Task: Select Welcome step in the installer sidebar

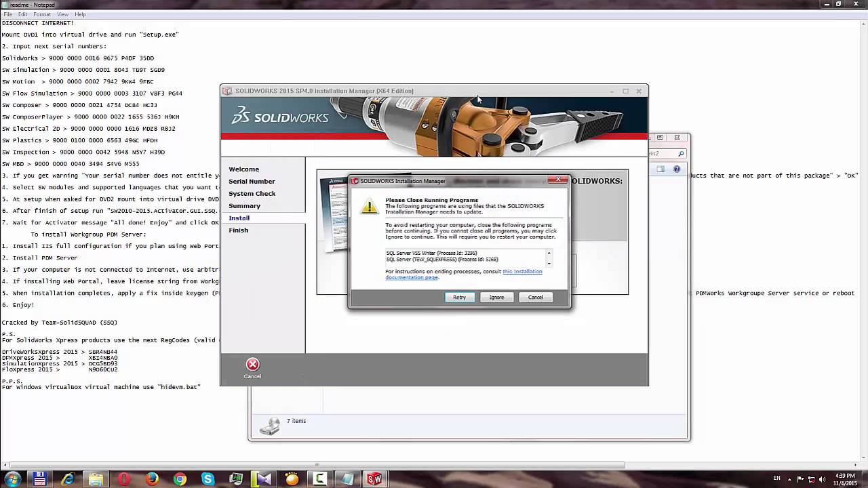Action: 243,169
